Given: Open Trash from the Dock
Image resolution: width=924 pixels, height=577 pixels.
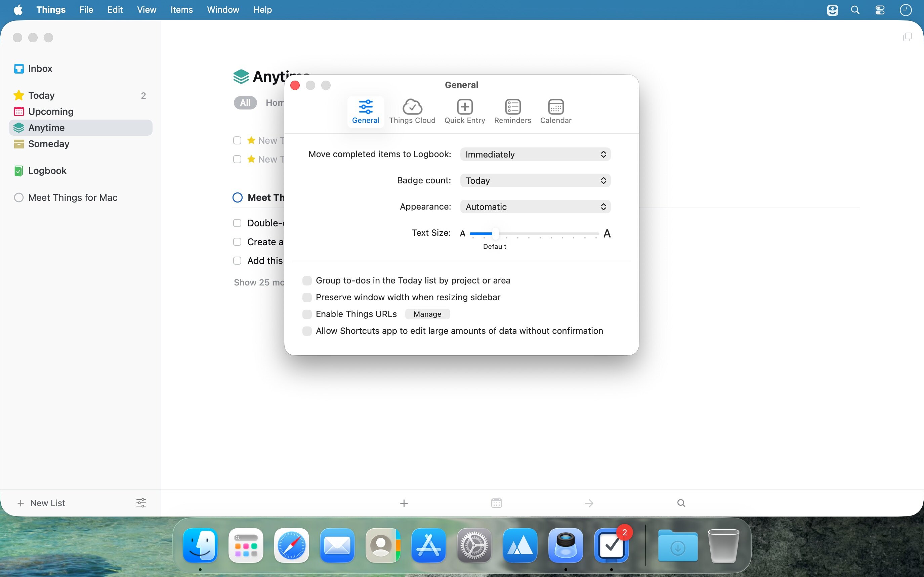Looking at the screenshot, I should point(724,545).
